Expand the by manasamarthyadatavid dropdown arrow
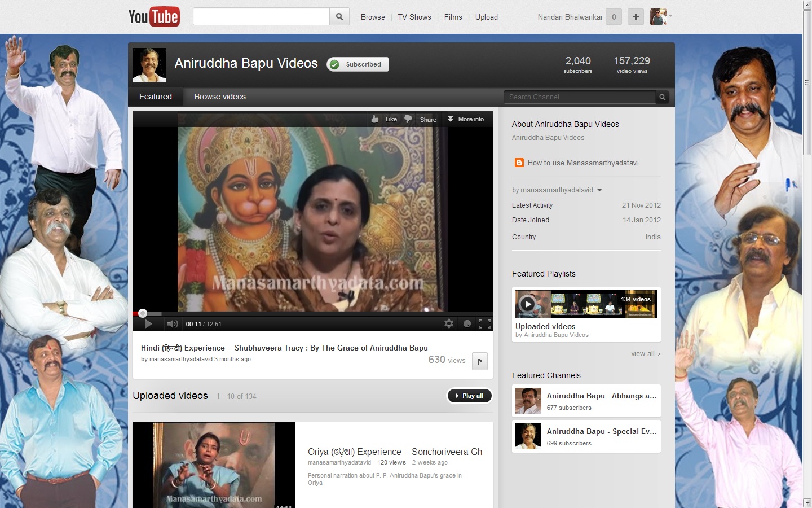Viewport: 812px width, 508px height. click(x=599, y=190)
